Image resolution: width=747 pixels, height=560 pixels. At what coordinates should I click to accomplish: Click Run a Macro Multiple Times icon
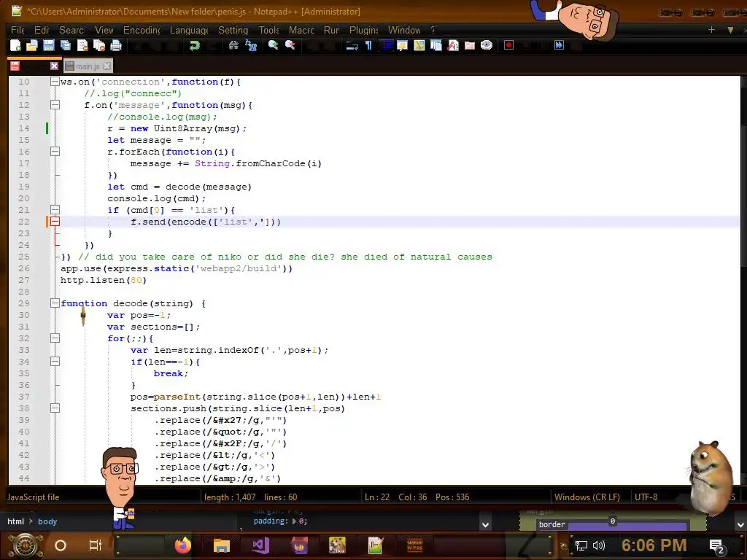coord(559,45)
